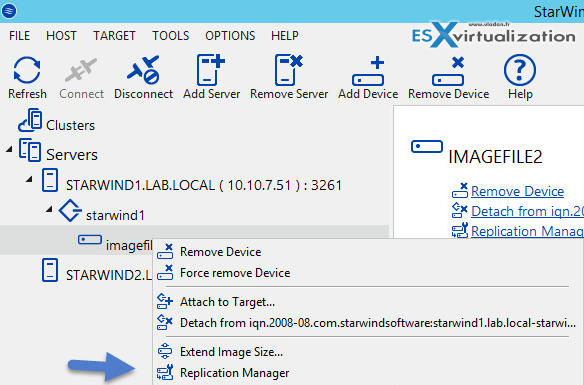Image resolution: width=584 pixels, height=385 pixels.
Task: Click Remove Device icon in details pane
Action: (x=460, y=190)
